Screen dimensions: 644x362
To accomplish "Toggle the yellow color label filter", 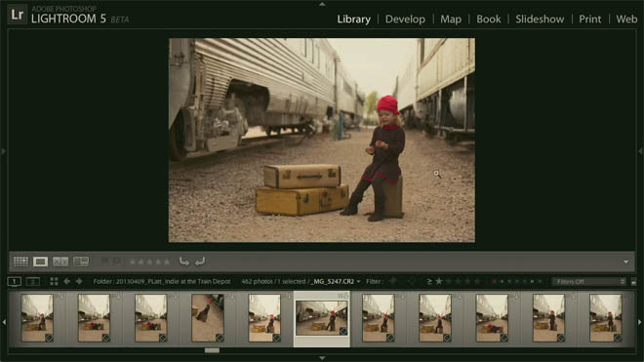I will pos(502,281).
